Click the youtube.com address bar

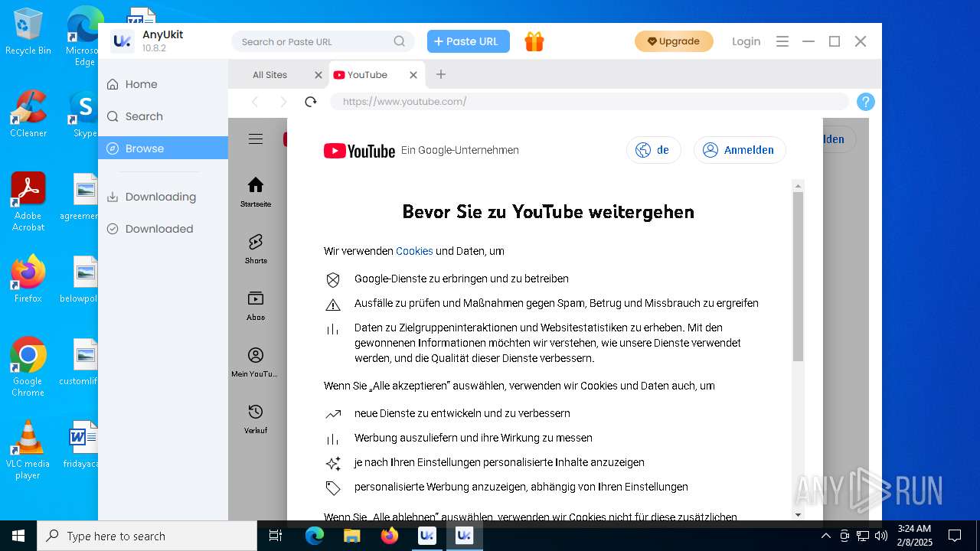[590, 102]
